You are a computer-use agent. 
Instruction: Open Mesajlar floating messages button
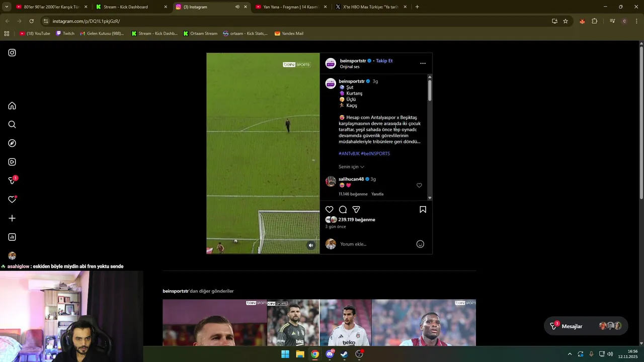point(586,326)
